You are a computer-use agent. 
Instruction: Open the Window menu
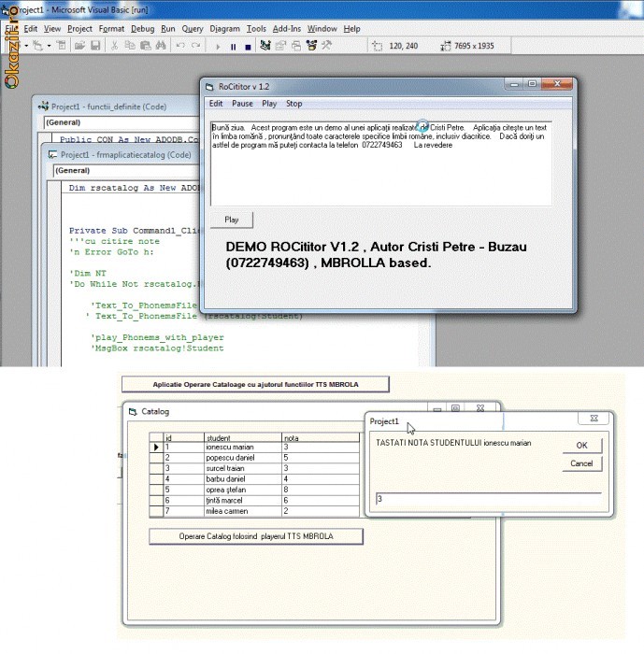(x=322, y=29)
